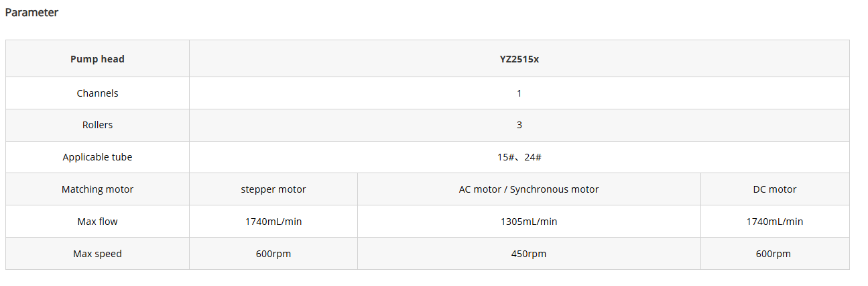Click the Parameter heading
This screenshot has height=286, width=868.
[32, 13]
